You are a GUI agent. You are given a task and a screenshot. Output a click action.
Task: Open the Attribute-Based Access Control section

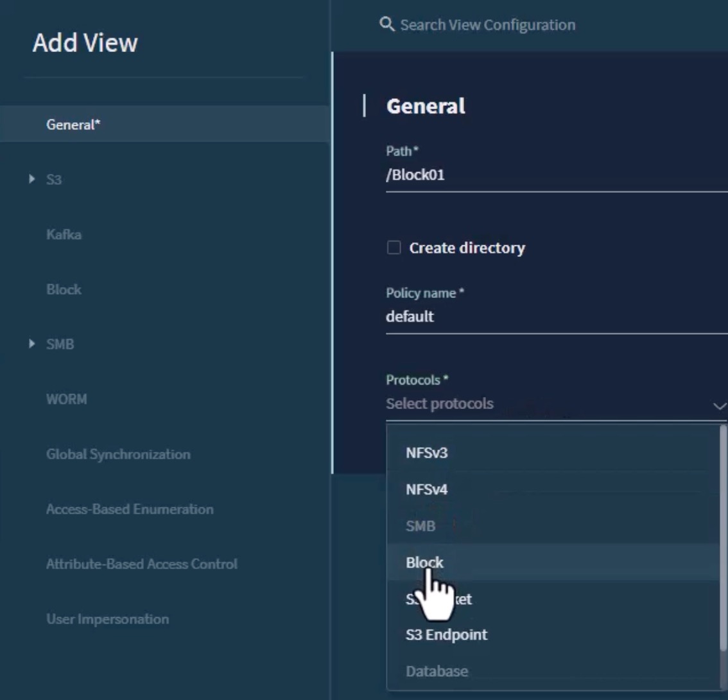point(142,564)
